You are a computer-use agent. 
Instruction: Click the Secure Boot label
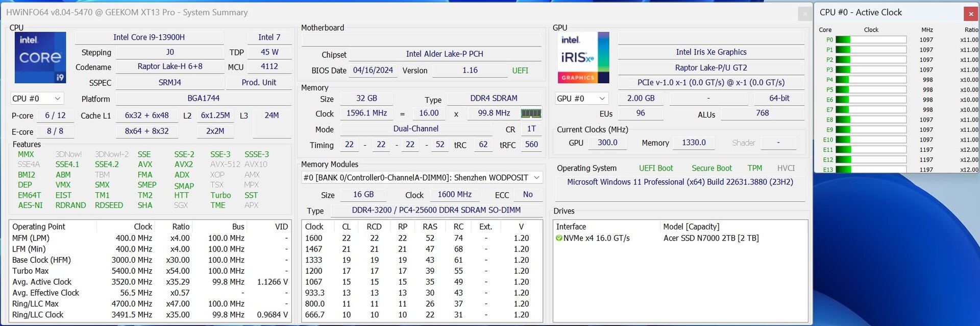tap(712, 168)
